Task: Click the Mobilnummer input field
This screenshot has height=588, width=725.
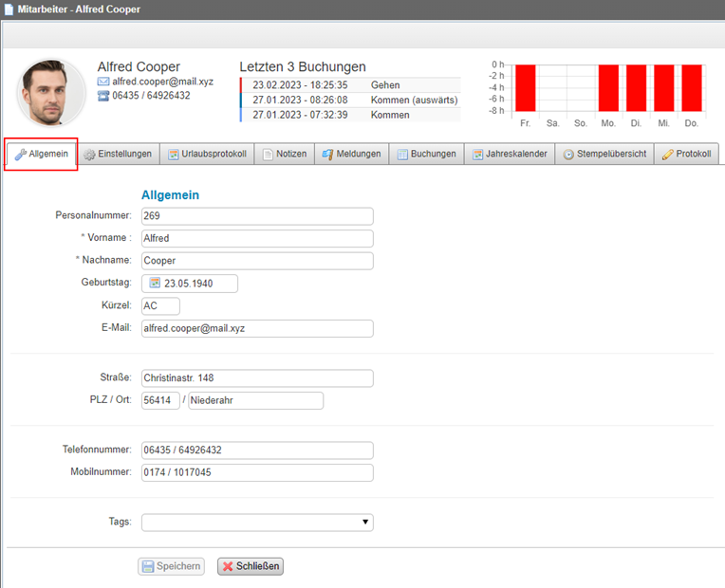Action: point(257,472)
